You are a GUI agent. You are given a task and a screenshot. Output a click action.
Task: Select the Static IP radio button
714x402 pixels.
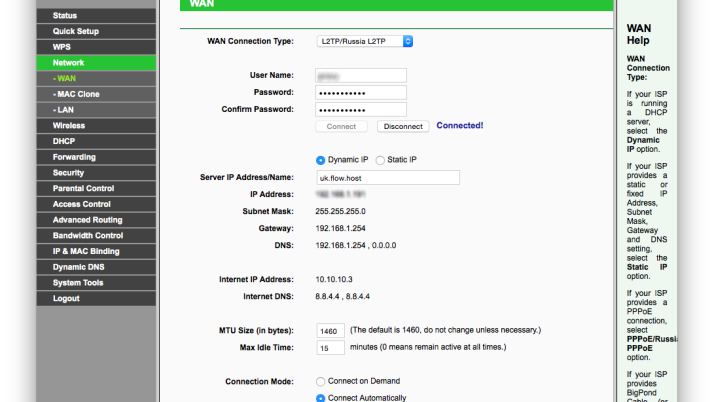(x=380, y=160)
